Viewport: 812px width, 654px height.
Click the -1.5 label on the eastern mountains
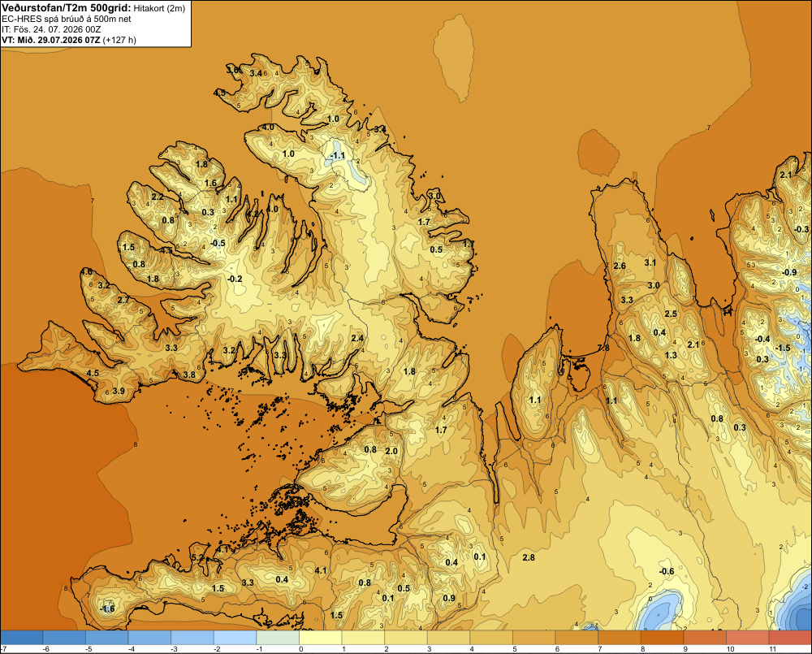pyautogui.click(x=783, y=348)
